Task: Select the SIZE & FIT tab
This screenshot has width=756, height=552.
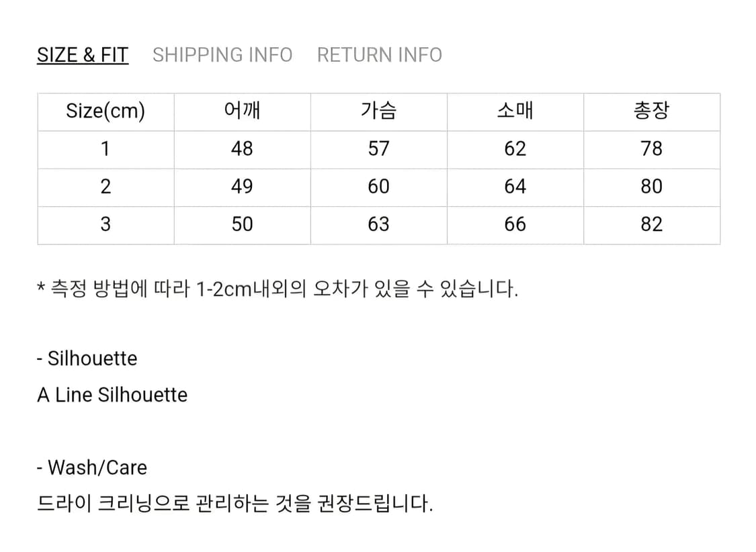Action: [x=82, y=54]
